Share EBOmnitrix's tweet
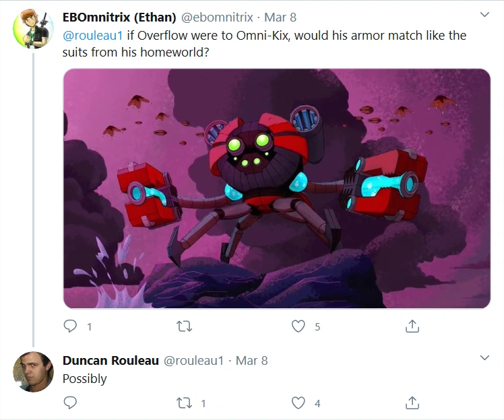Screen dimensions: 504x420 (412, 326)
